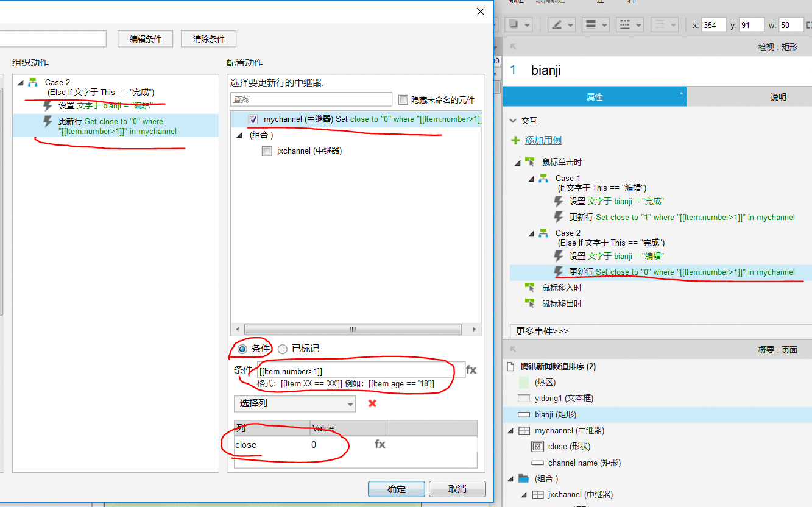This screenshot has width=812, height=507.
Task: Select channel name (矩形) in outline
Action: (584, 463)
